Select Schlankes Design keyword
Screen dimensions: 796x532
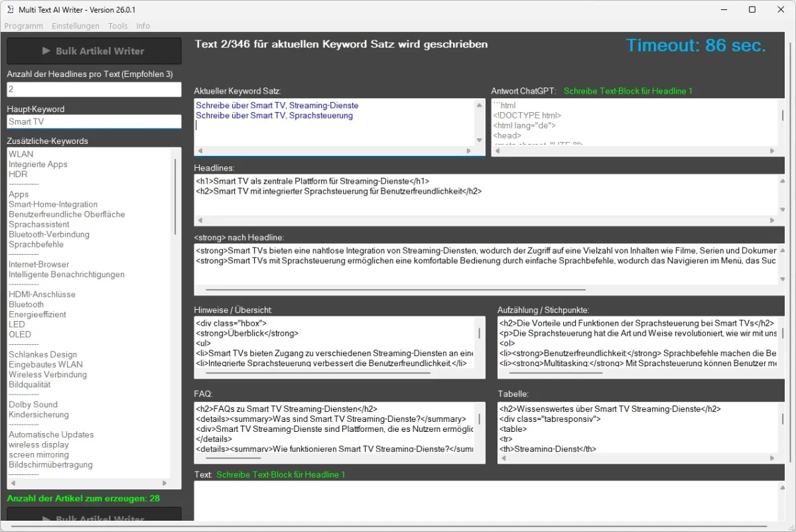42,354
